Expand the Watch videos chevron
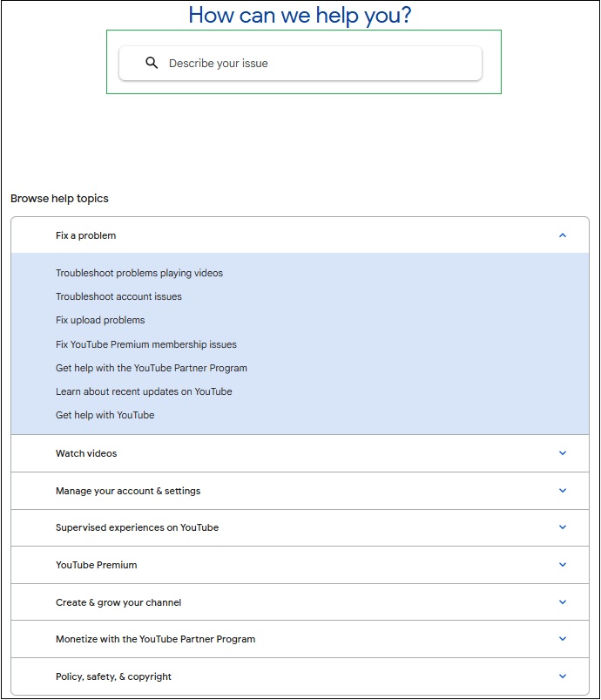This screenshot has width=601, height=700. (562, 453)
